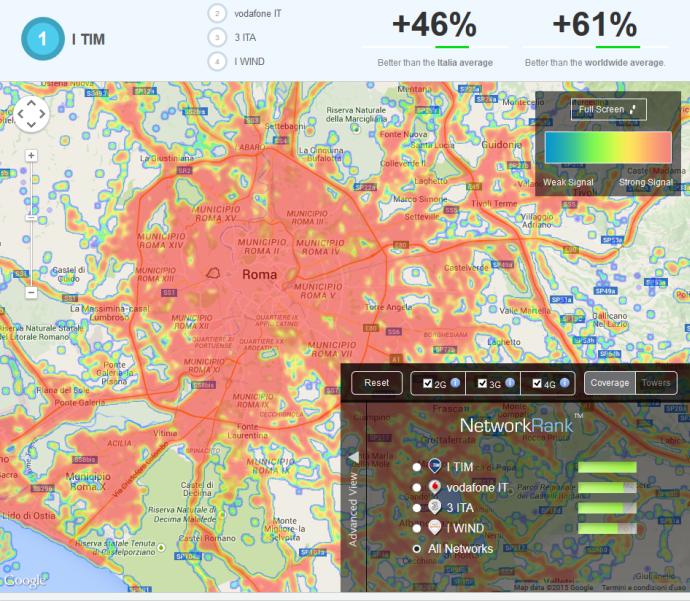Click the Google logo on the map
Image resolution: width=690 pixels, height=601 pixels.
point(25,580)
